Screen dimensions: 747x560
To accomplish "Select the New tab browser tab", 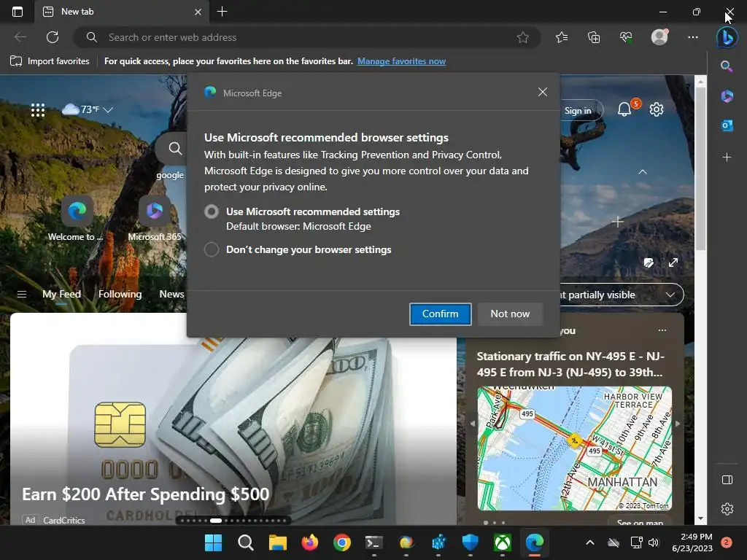I will (121, 12).
